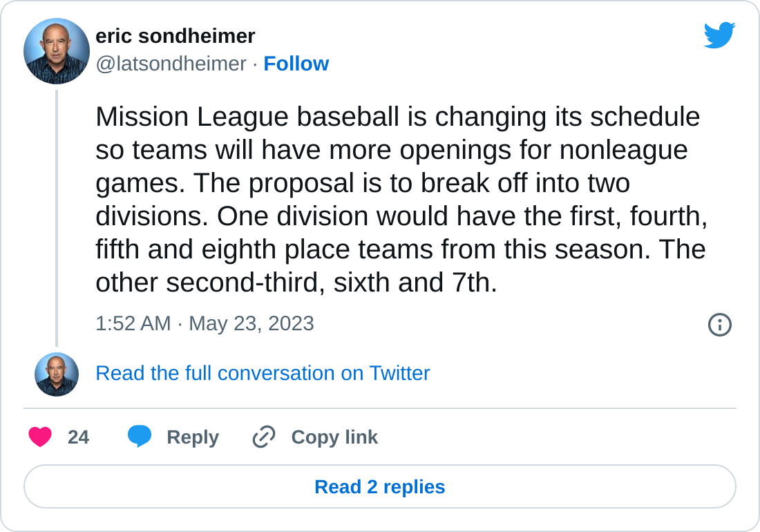Read the full conversation on Twitter
This screenshot has width=760, height=532.
(263, 373)
